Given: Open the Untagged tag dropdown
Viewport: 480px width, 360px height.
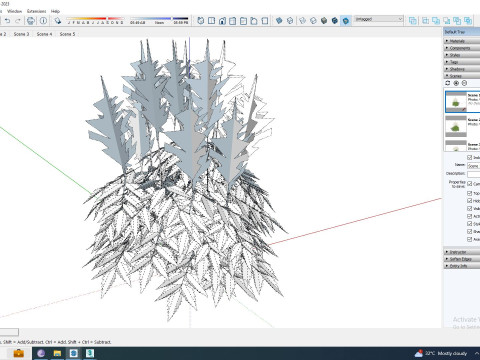Looking at the screenshot, I should (x=378, y=19).
